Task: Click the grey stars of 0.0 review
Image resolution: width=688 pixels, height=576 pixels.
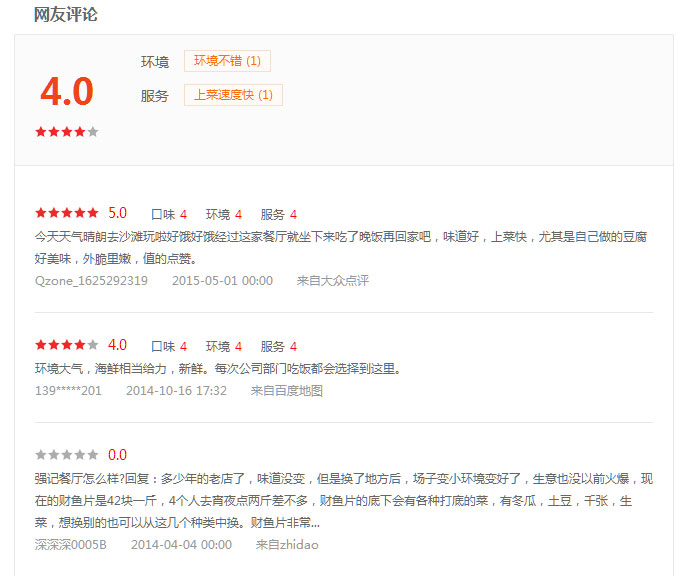Action: [67, 455]
